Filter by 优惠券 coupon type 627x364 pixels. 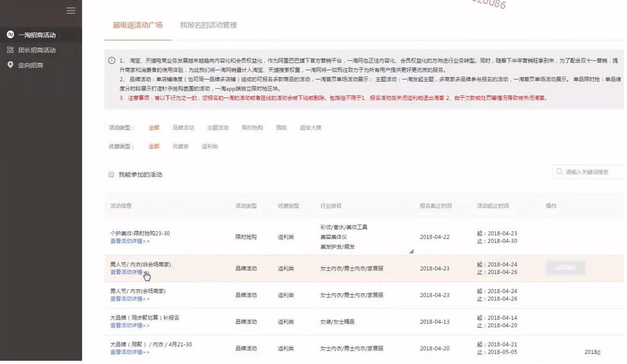[x=180, y=146]
